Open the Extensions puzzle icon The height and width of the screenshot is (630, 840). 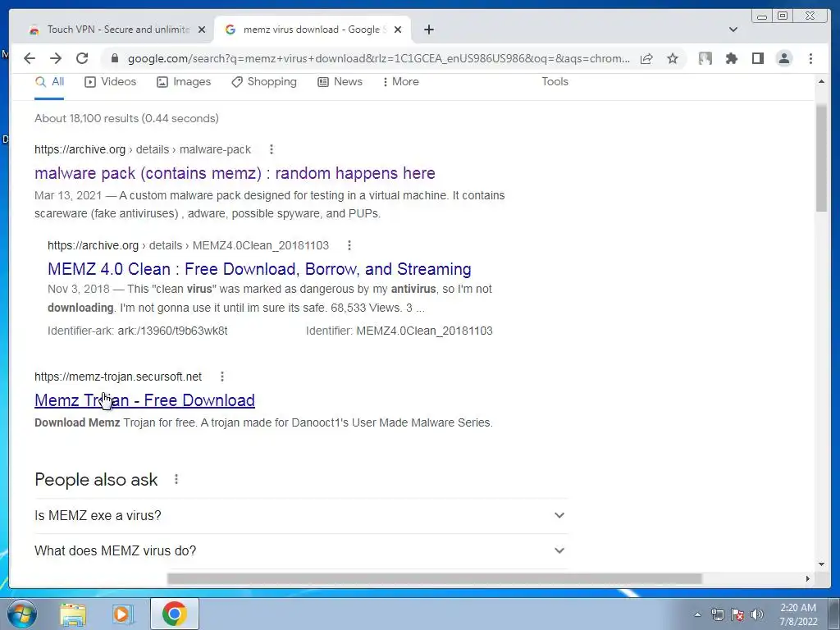(731, 58)
